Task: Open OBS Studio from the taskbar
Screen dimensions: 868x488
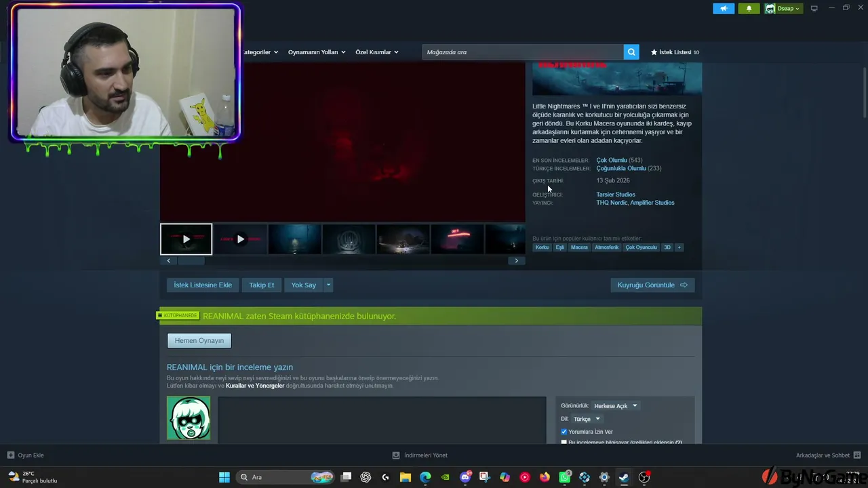Action: [x=644, y=477]
